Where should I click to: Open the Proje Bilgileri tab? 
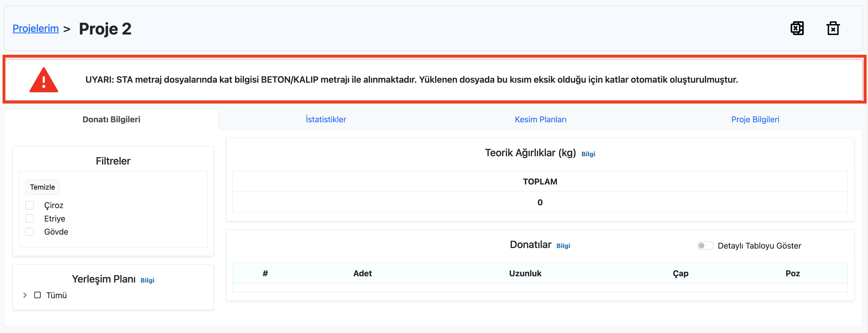tap(755, 119)
